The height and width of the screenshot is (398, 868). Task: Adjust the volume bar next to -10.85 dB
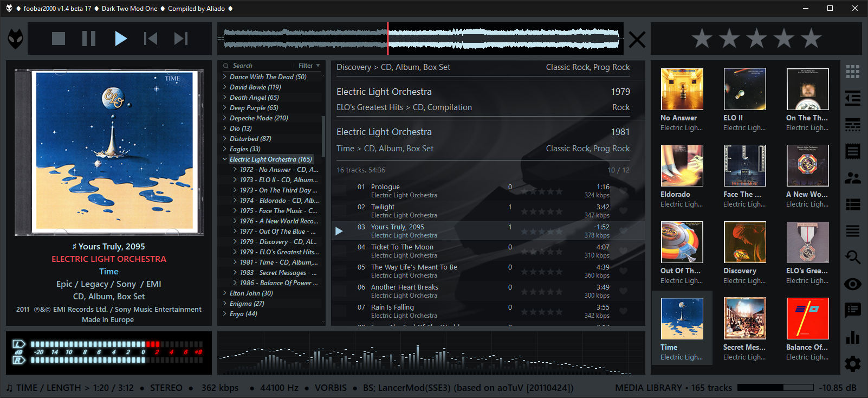775,388
